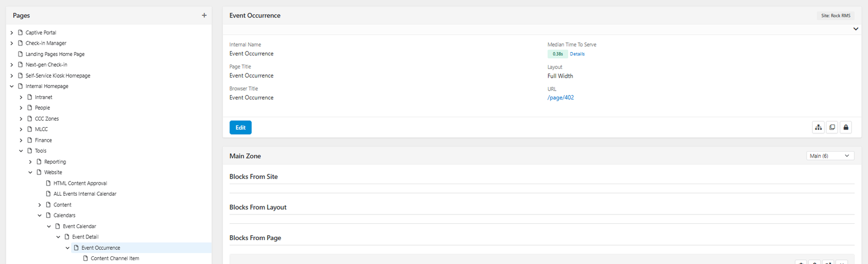The width and height of the screenshot is (868, 264).
Task: Select the Event Calendar tree item
Action: 79,226
